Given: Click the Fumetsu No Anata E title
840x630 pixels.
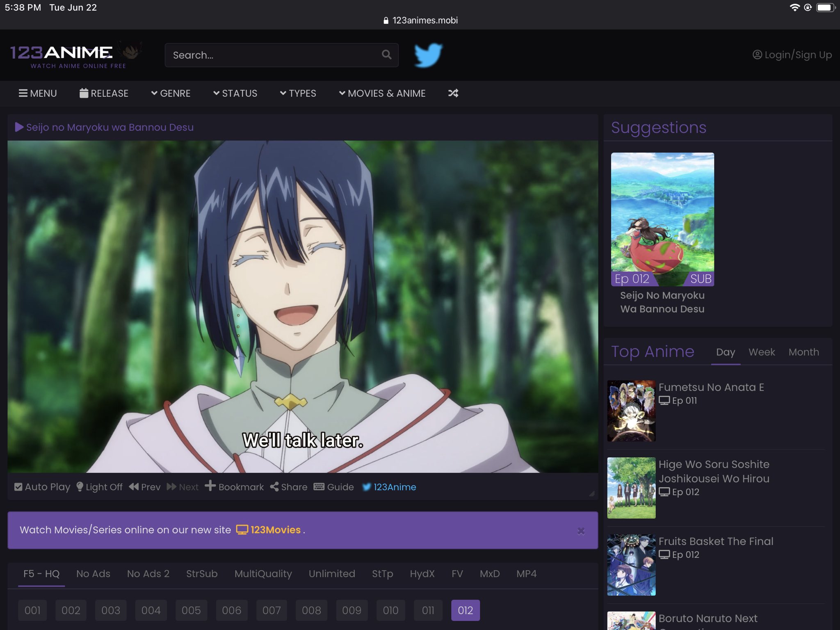Looking at the screenshot, I should [711, 387].
